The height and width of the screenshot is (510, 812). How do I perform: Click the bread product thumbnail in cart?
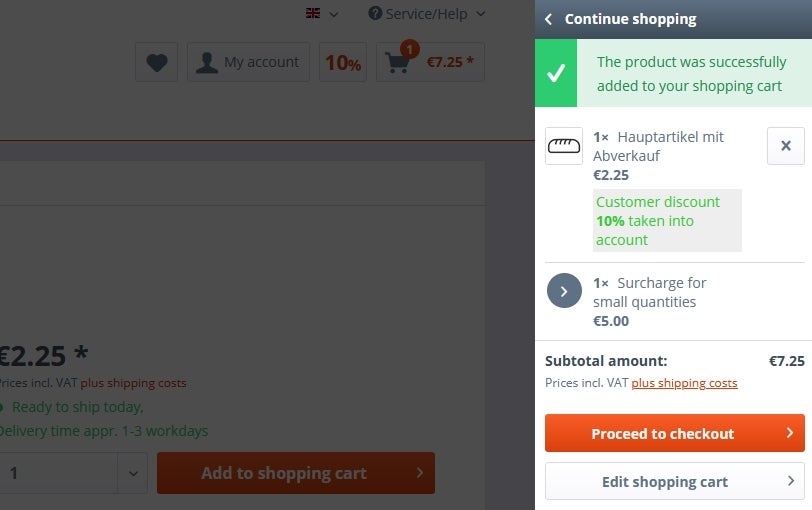[563, 146]
